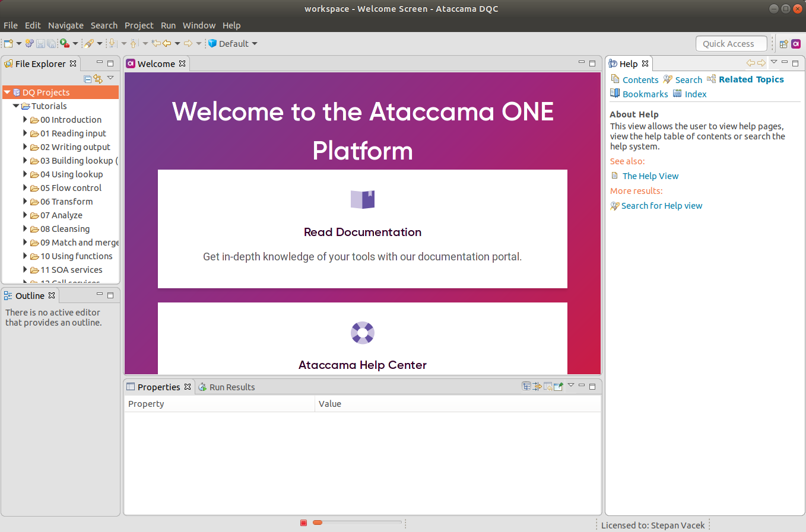Screen dimensions: 806x532
Task: Click the Save icon in the toolbar
Action: tap(40, 43)
